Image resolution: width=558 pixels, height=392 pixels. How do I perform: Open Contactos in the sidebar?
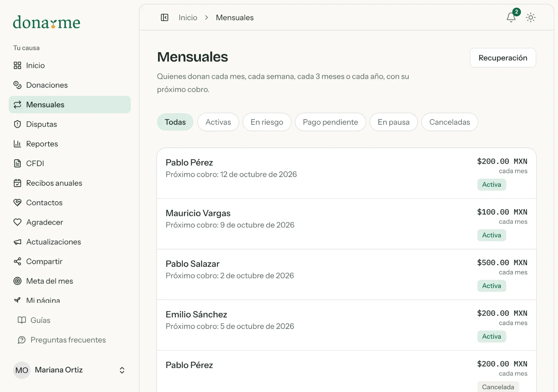[x=70, y=202]
